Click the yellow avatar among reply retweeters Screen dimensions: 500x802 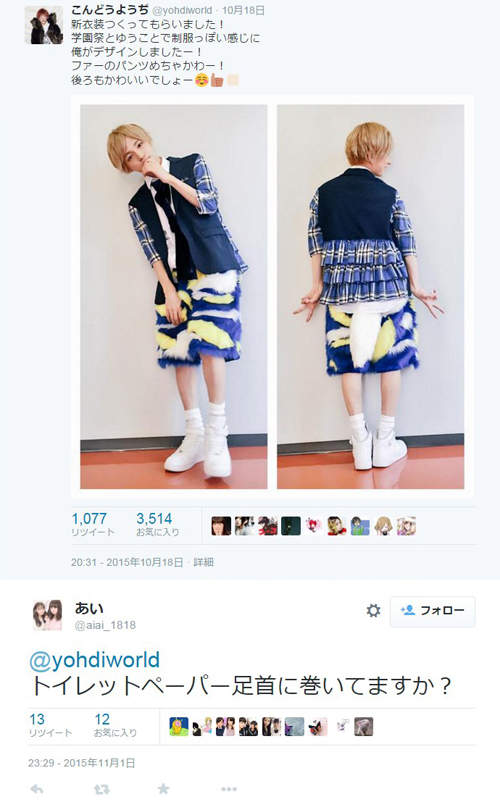click(x=178, y=726)
